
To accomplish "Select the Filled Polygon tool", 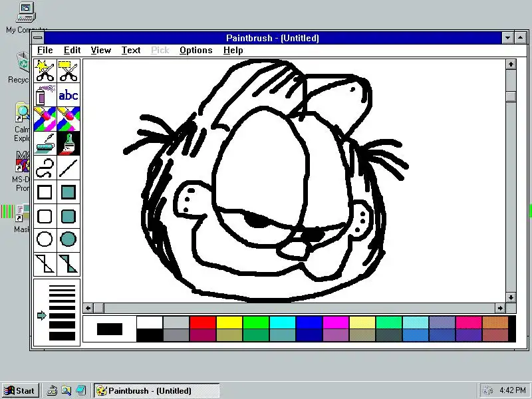I will [68, 264].
